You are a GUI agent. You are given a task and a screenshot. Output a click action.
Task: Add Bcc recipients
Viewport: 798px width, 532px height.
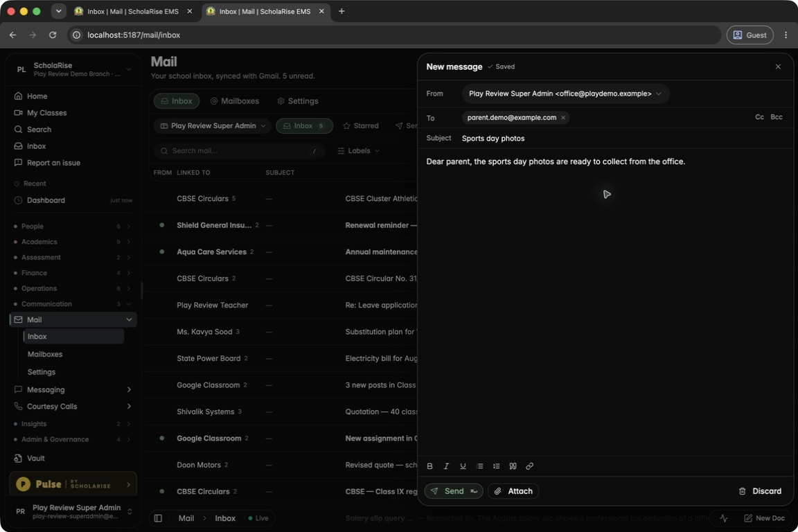776,117
